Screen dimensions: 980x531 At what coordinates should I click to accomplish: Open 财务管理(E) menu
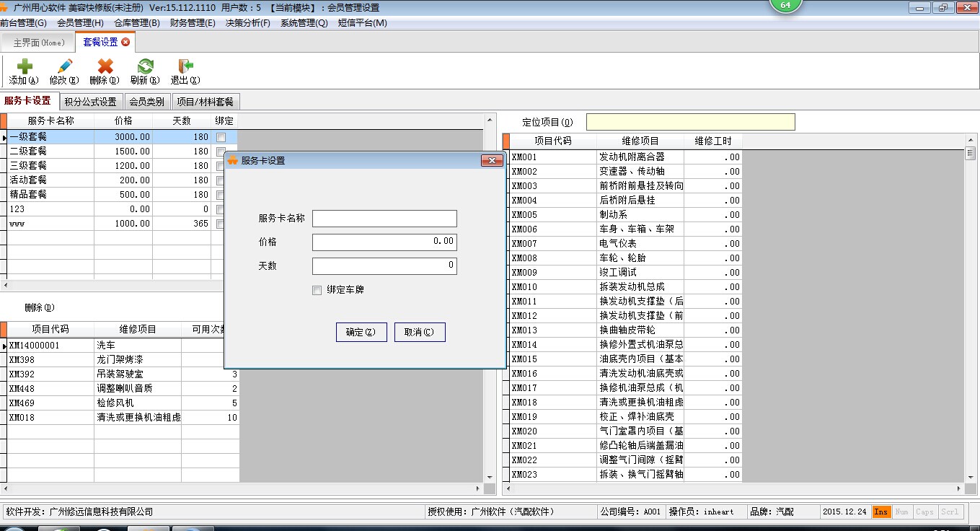193,22
